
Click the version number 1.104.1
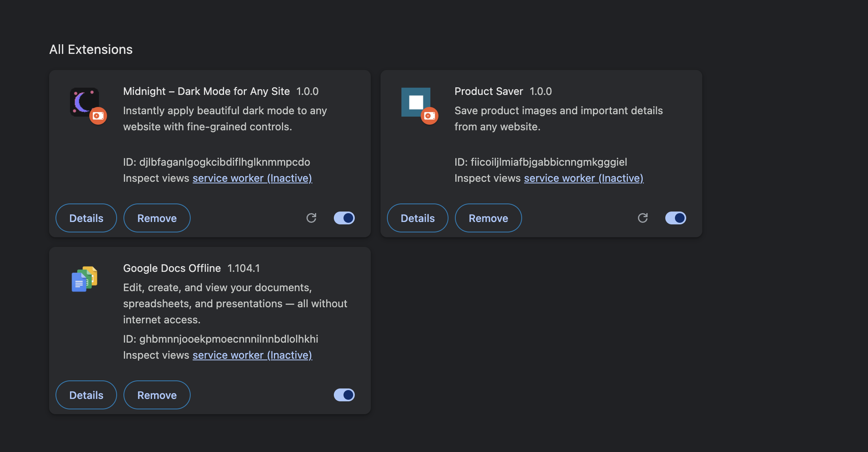[244, 268]
